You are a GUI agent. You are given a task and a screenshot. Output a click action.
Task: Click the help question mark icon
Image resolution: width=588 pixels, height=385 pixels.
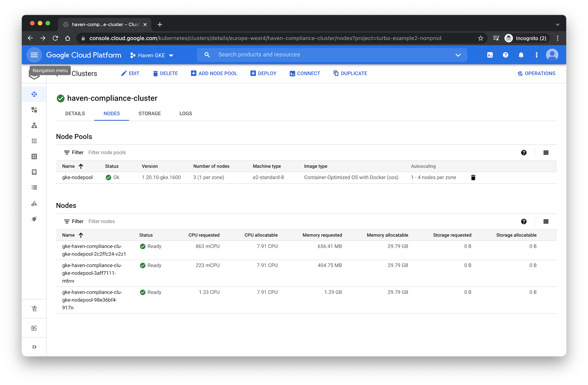click(505, 55)
